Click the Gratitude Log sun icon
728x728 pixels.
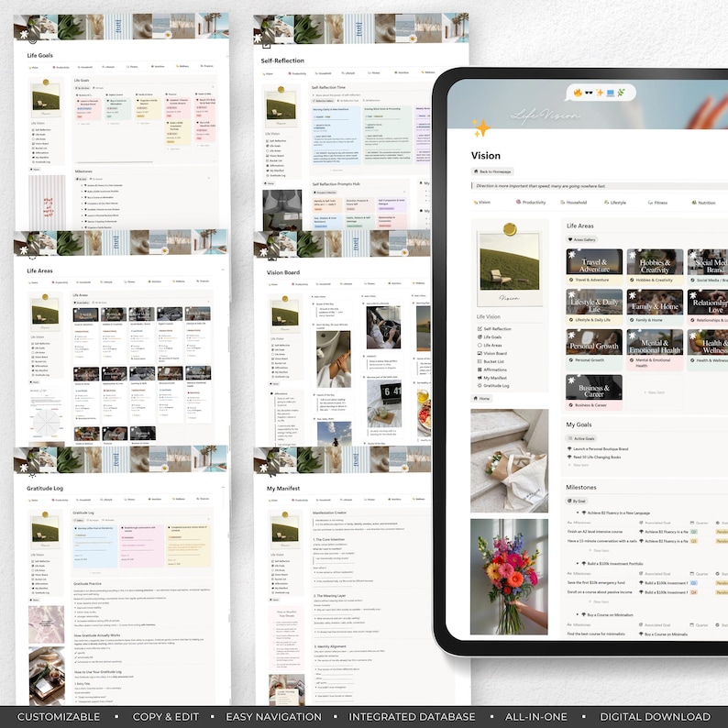pyautogui.click(x=480, y=385)
